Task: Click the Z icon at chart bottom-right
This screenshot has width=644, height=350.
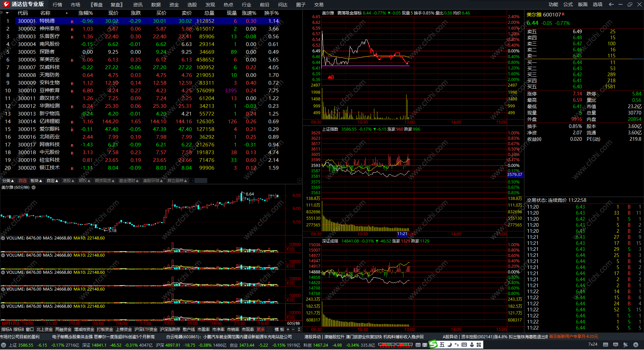Action: 299,330
